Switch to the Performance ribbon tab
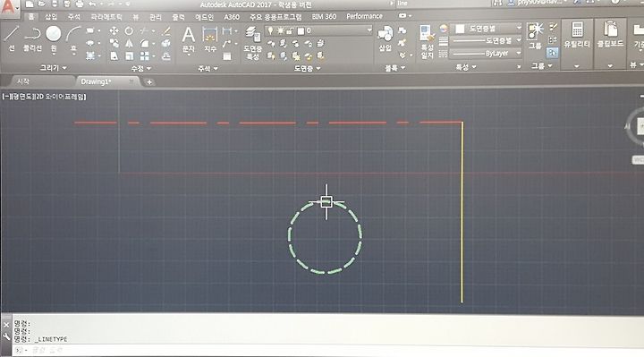This screenshot has height=357, width=644. click(364, 16)
